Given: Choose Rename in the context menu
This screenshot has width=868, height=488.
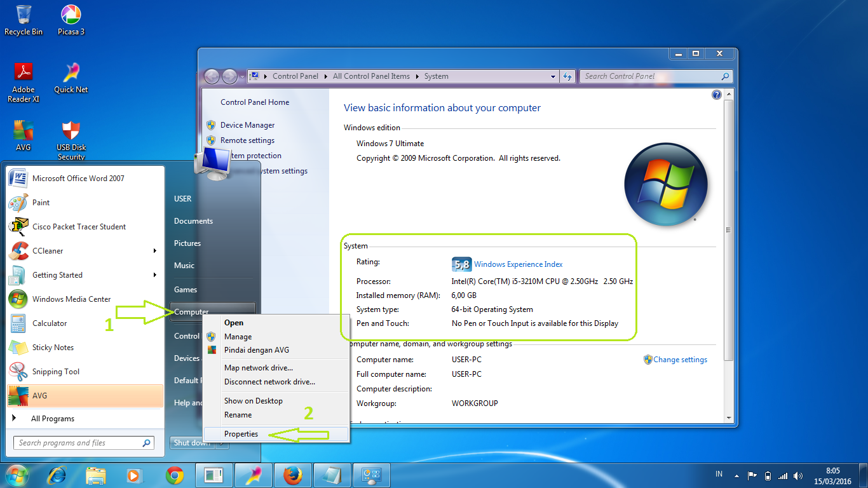Looking at the screenshot, I should click(x=276, y=415).
